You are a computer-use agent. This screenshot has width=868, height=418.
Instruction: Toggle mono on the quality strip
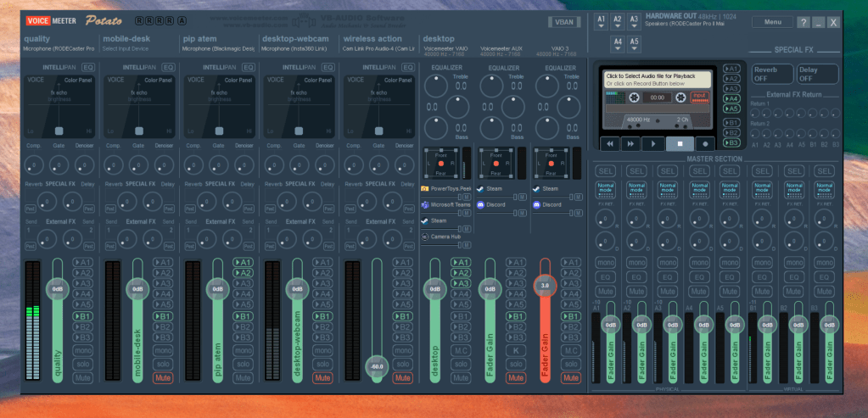pyautogui.click(x=82, y=350)
